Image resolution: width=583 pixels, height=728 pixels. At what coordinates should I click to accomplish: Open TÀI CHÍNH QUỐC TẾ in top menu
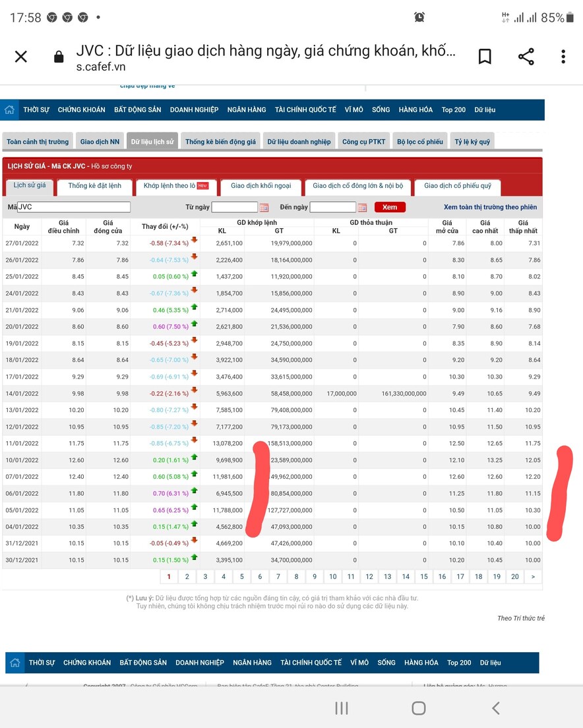[x=305, y=109]
